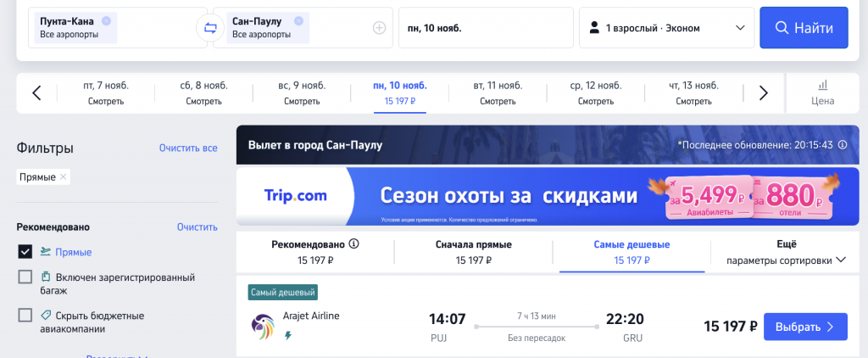
Task: Expand Ещё параметры сортировки dropdown
Action: 786,252
